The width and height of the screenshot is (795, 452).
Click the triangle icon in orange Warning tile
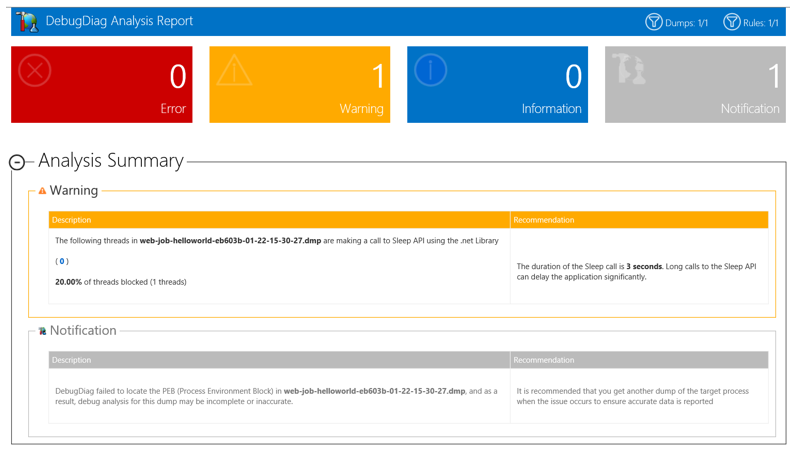(234, 71)
